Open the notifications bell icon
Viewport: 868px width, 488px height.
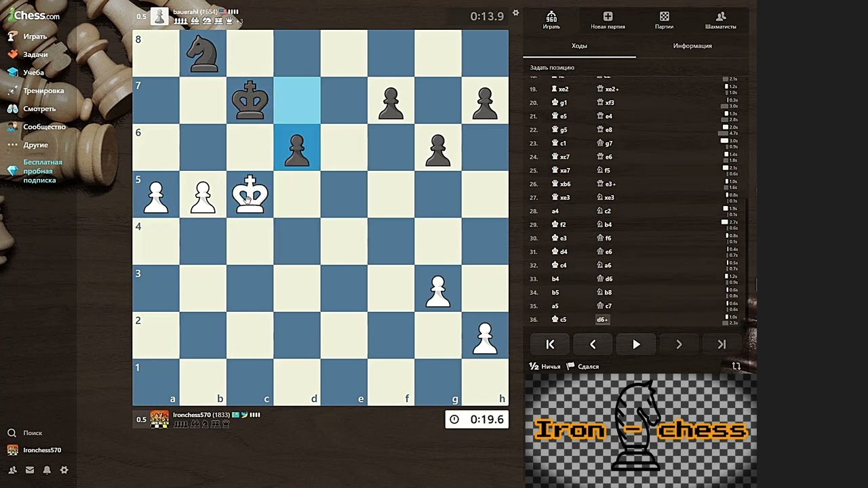tap(47, 470)
